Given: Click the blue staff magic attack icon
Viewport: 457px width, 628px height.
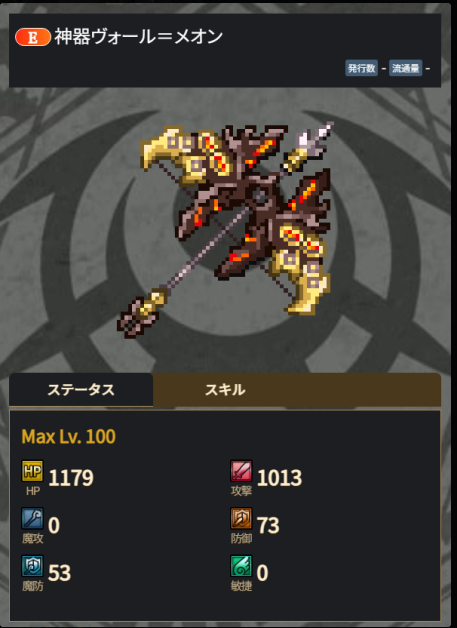Looking at the screenshot, I should coord(32,518).
